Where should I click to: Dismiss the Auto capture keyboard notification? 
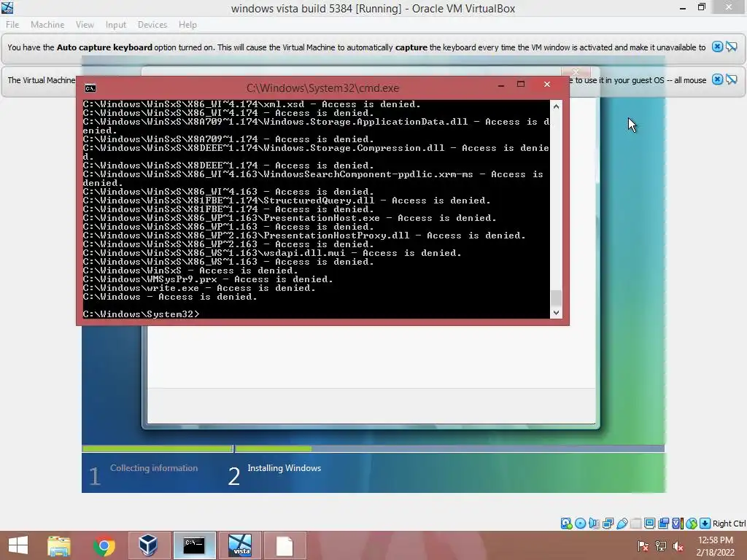pos(717,47)
